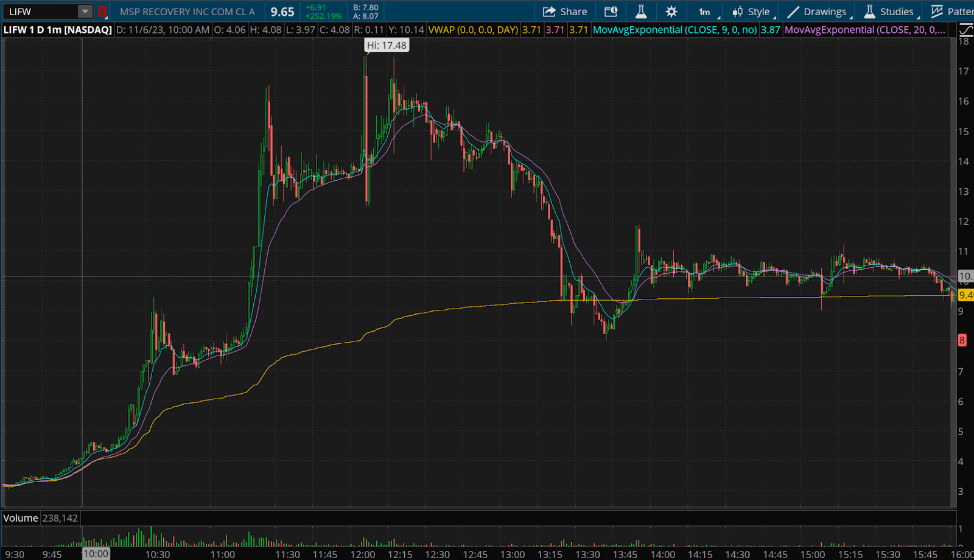Click the yellow VWAP price bubble

pyautogui.click(x=965, y=295)
